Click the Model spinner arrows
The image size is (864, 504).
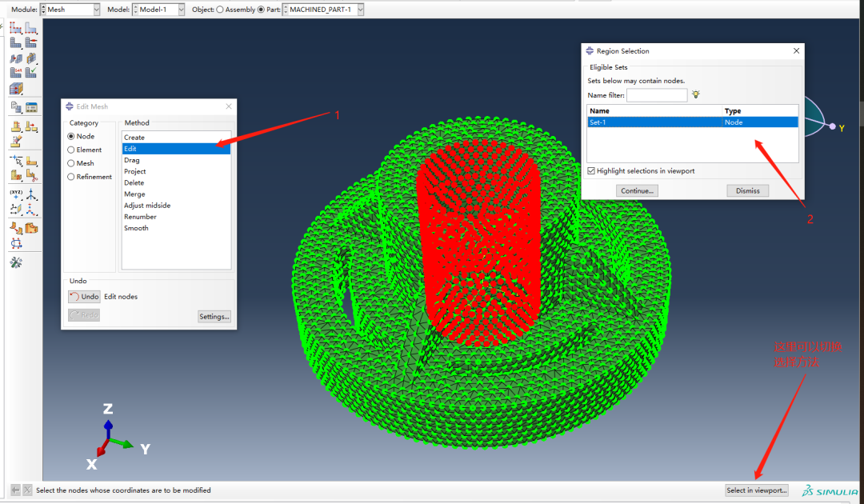tap(135, 10)
